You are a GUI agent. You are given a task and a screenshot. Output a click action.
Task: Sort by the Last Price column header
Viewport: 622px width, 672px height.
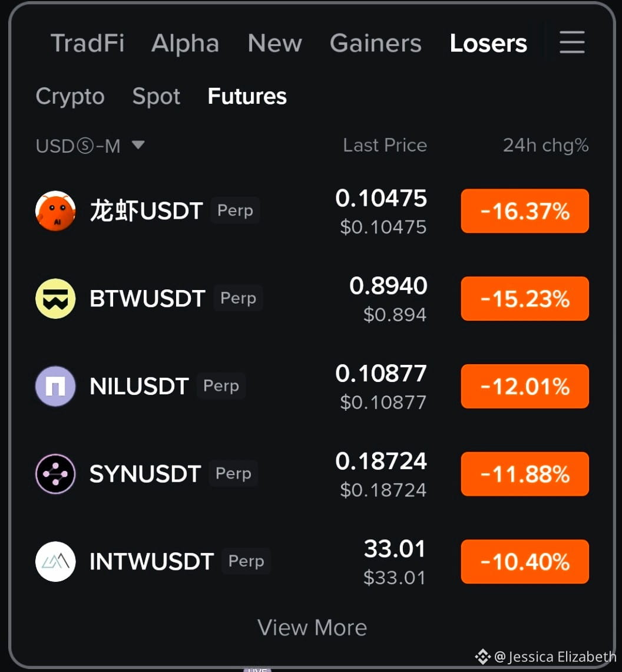coord(385,145)
